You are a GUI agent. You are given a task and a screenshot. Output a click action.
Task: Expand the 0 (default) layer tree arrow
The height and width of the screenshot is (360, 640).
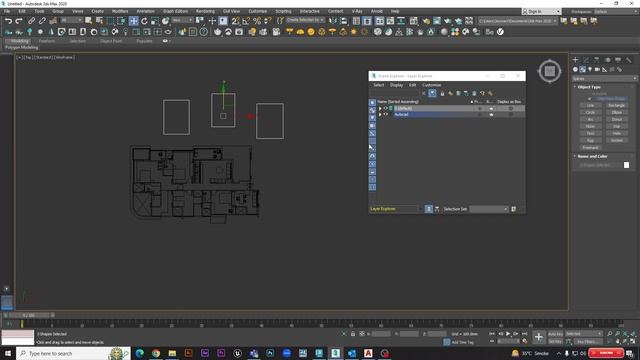pyautogui.click(x=380, y=108)
